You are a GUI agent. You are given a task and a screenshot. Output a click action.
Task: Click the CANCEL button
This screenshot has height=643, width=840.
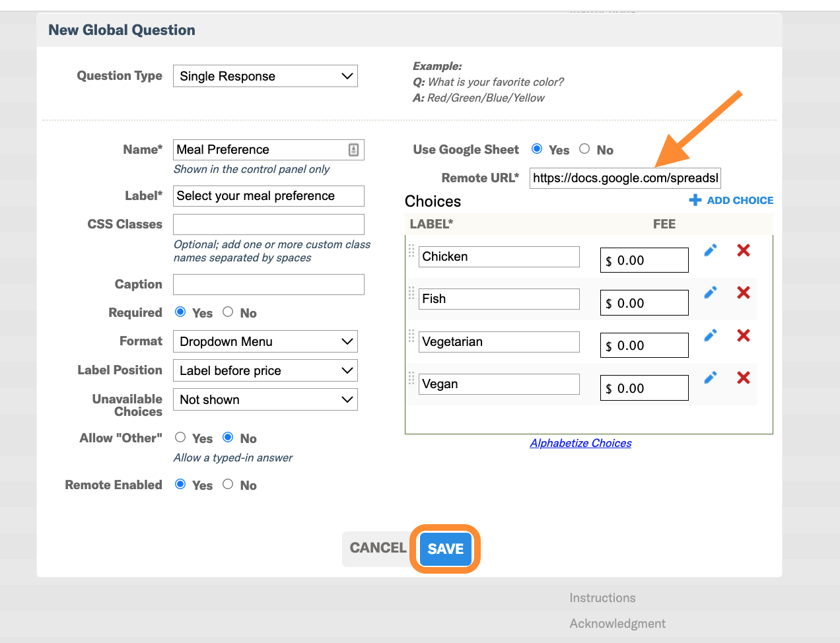[378, 548]
